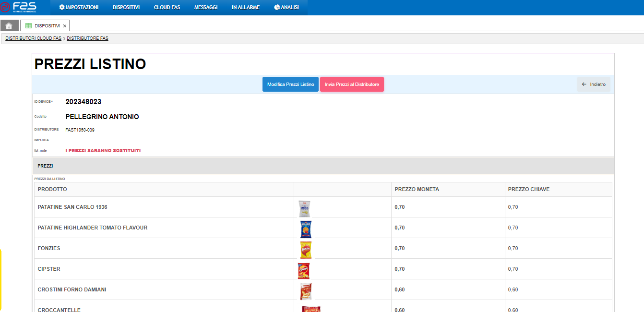Click the Cipster product image
This screenshot has width=644, height=313.
303,271
